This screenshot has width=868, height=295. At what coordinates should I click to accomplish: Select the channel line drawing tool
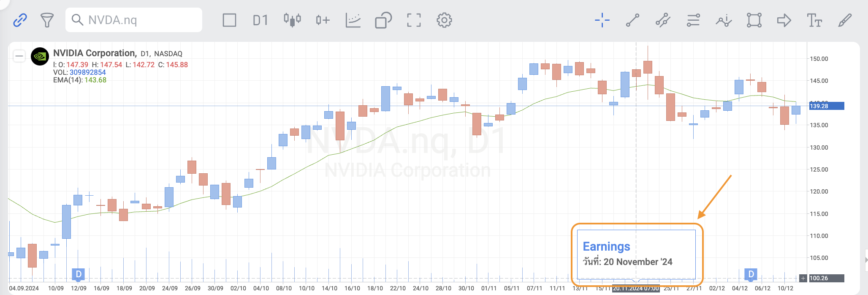point(663,20)
